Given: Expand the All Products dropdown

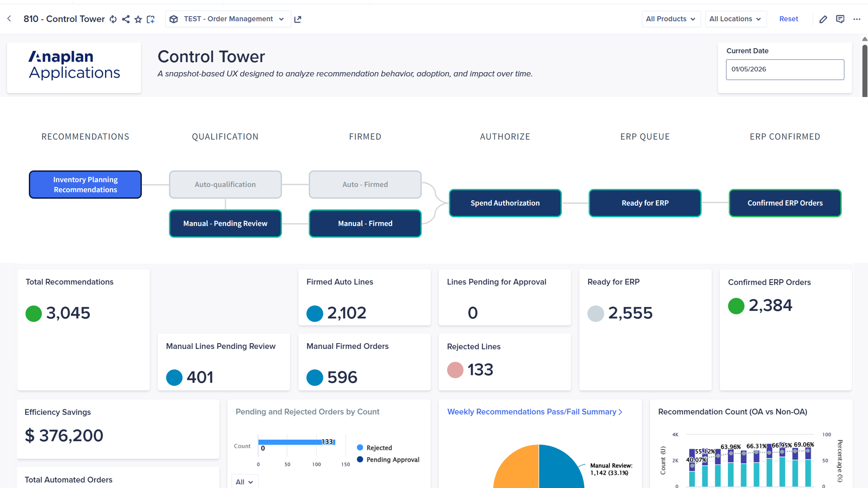Looking at the screenshot, I should (x=671, y=19).
